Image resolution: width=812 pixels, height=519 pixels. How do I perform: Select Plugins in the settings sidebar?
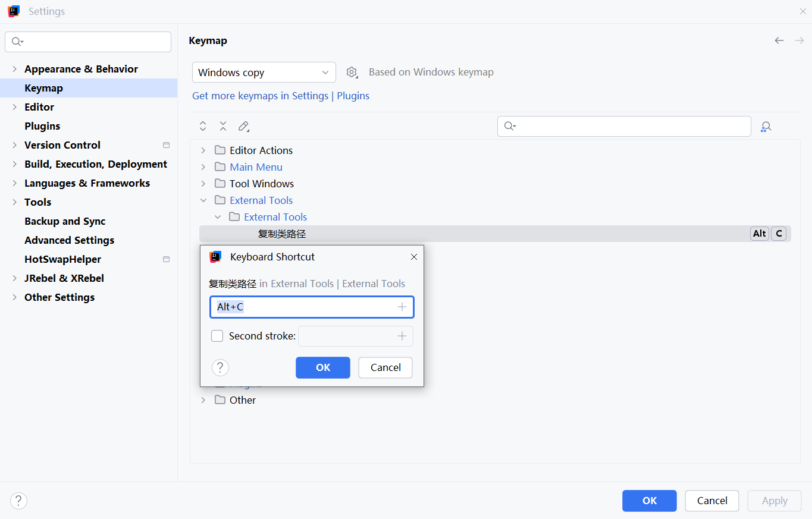pyautogui.click(x=42, y=126)
